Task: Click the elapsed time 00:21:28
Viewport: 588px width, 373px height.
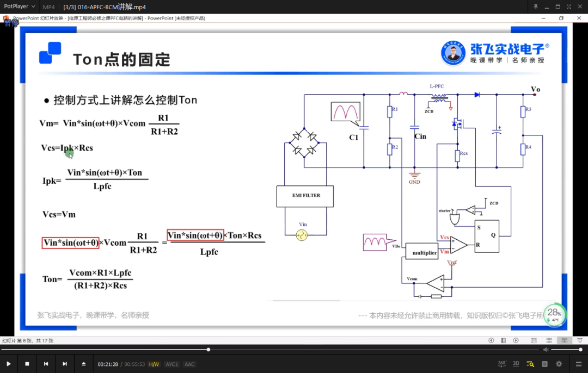Action: tap(108, 364)
